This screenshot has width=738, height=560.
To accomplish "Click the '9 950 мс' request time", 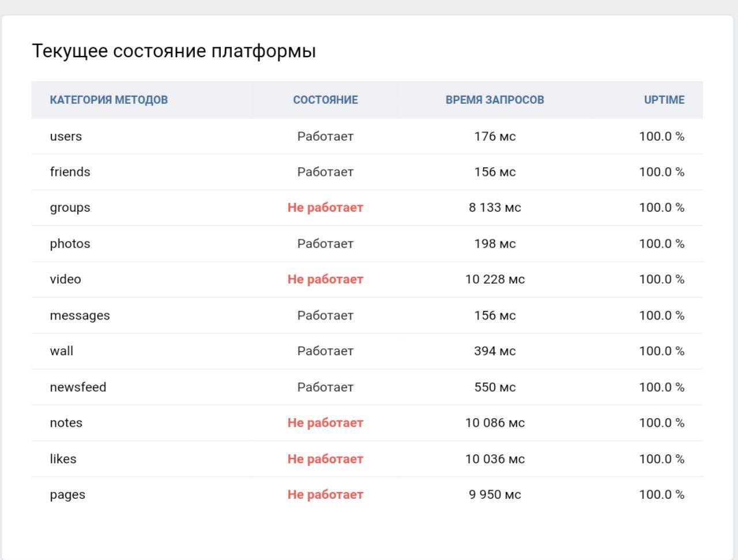I will coord(495,495).
